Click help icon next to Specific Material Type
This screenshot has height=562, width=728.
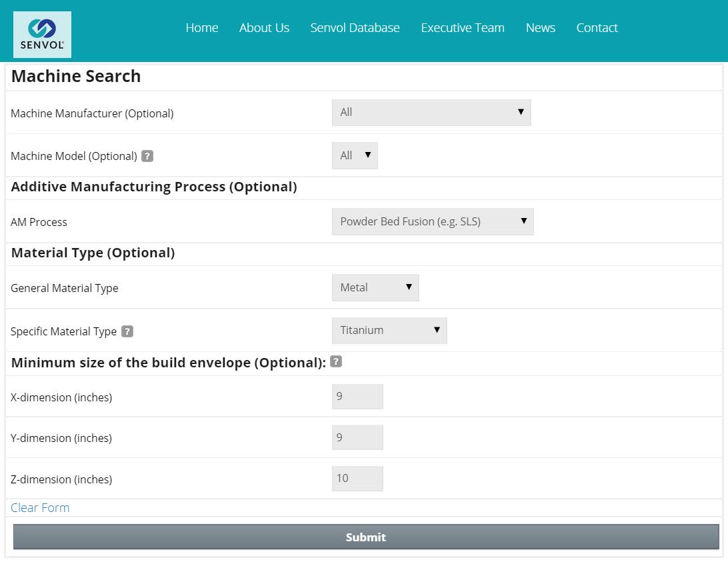(x=127, y=331)
